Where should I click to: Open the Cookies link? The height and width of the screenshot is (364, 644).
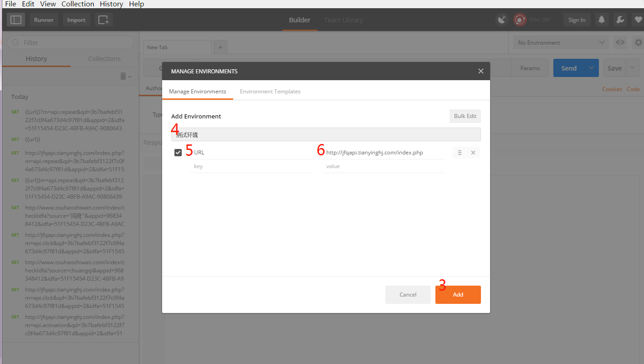[612, 89]
